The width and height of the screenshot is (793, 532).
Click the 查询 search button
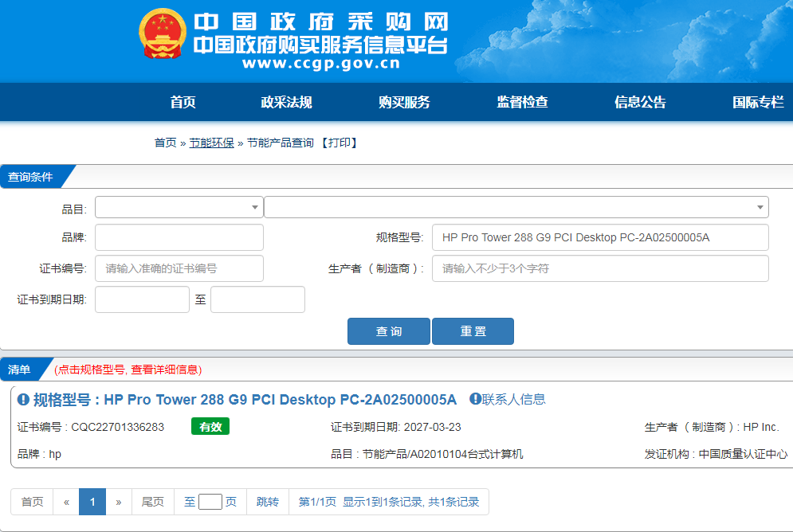(389, 331)
